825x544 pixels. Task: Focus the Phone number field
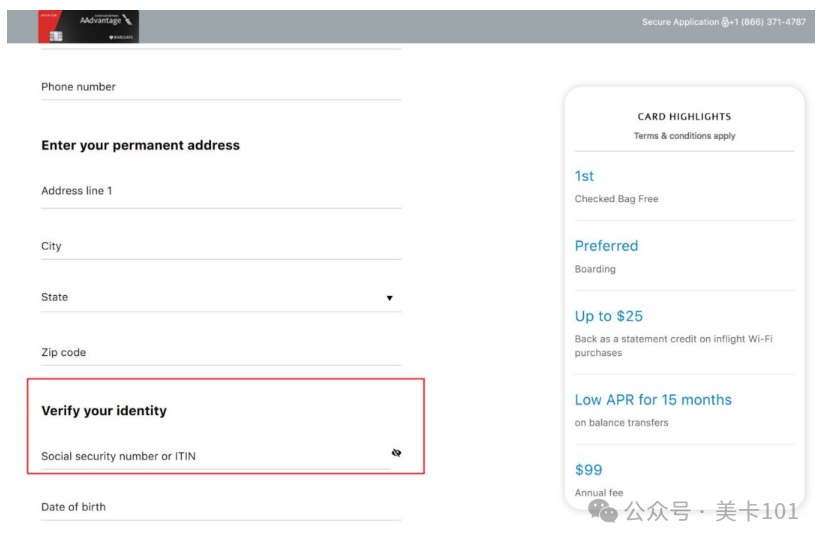[221, 87]
